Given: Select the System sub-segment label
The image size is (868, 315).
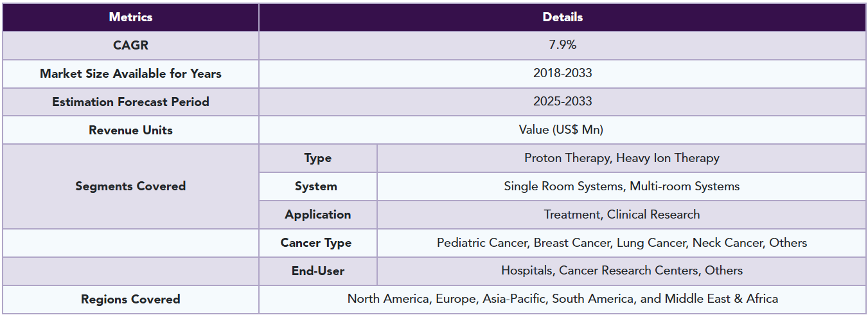Looking at the screenshot, I should click(318, 186).
